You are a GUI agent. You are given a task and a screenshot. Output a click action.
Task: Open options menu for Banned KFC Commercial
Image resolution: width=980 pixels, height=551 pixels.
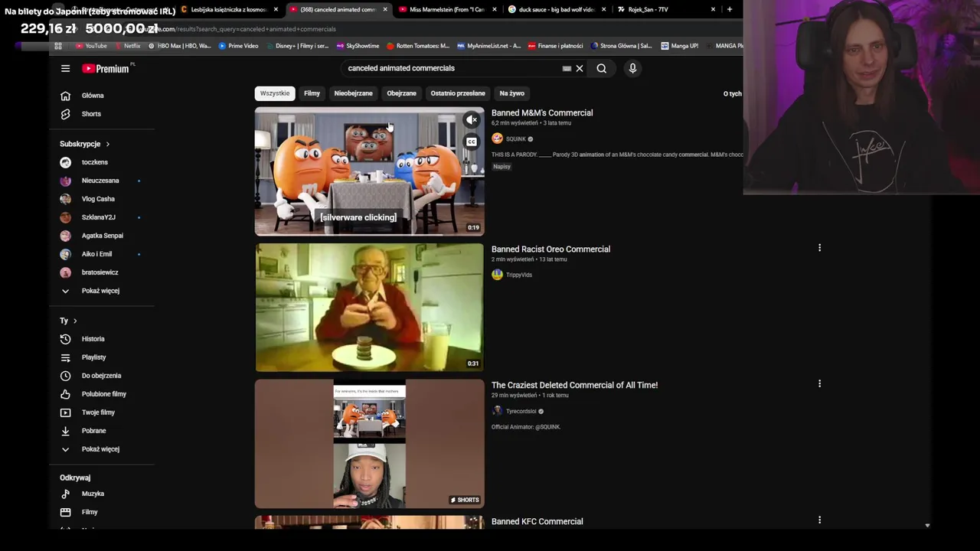(819, 520)
